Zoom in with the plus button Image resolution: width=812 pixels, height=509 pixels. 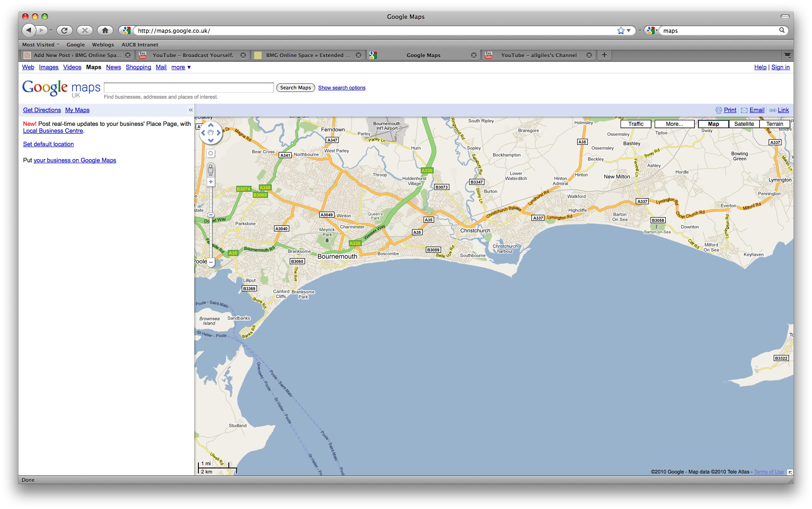(x=211, y=182)
